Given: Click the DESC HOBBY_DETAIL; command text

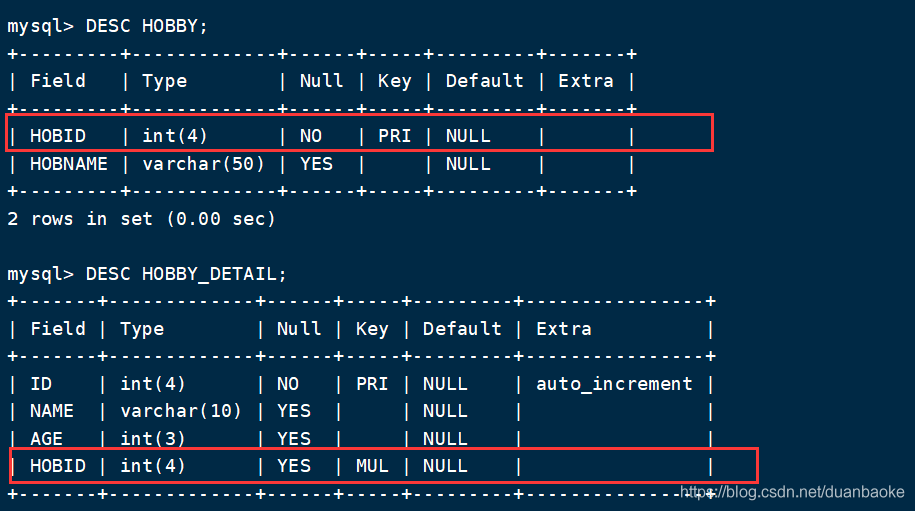Looking at the screenshot, I should pos(187,273).
